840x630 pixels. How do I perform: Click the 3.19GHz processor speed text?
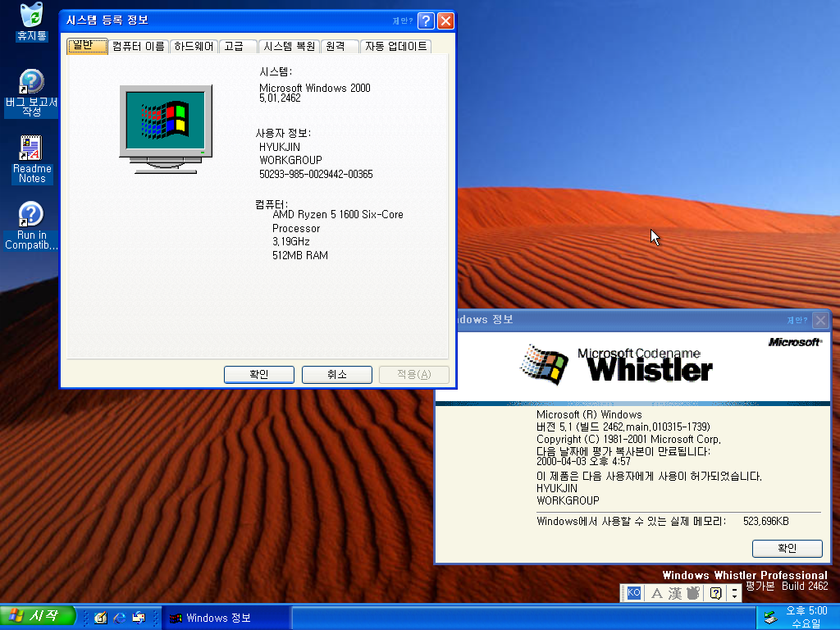coord(291,242)
